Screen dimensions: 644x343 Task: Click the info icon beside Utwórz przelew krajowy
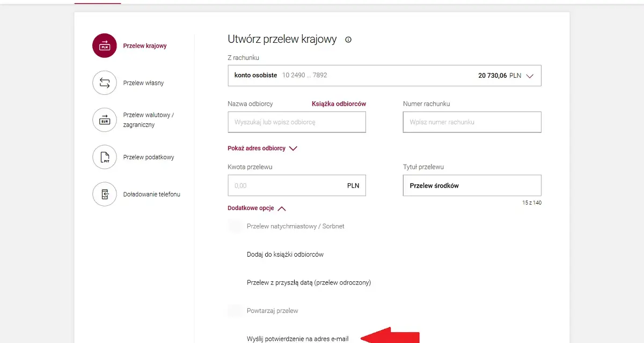(x=348, y=39)
